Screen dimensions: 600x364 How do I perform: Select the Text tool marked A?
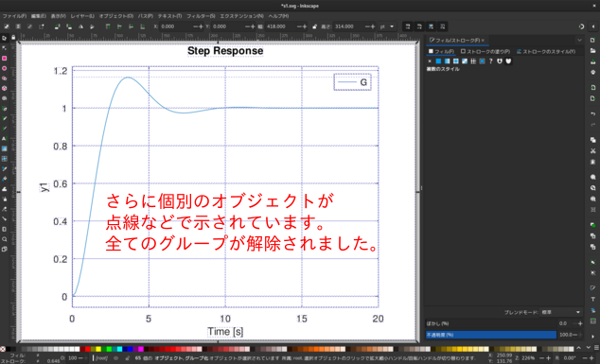[x=4, y=138]
